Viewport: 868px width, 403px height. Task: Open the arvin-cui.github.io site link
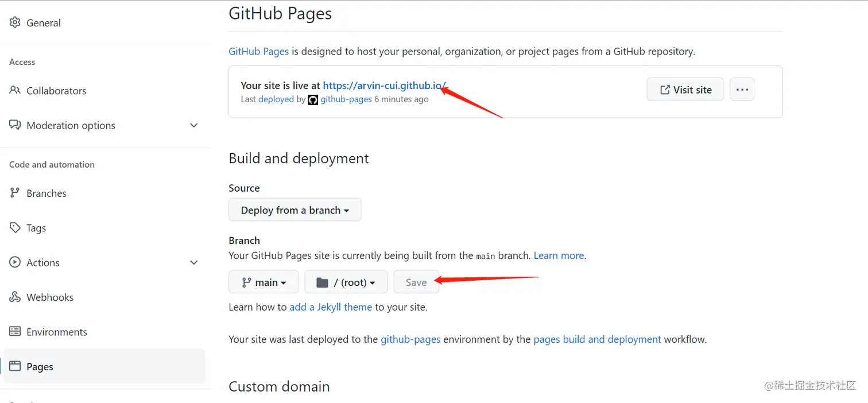pyautogui.click(x=383, y=86)
